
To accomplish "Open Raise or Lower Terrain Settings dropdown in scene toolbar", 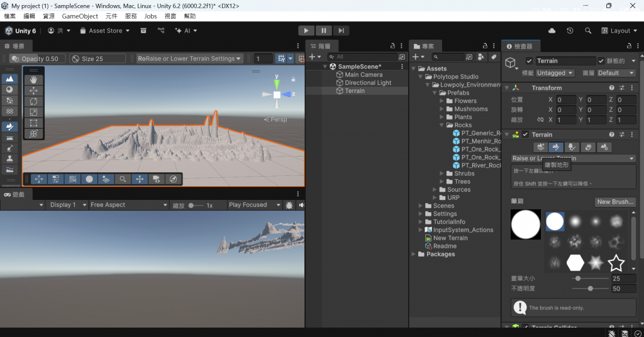I will (190, 58).
